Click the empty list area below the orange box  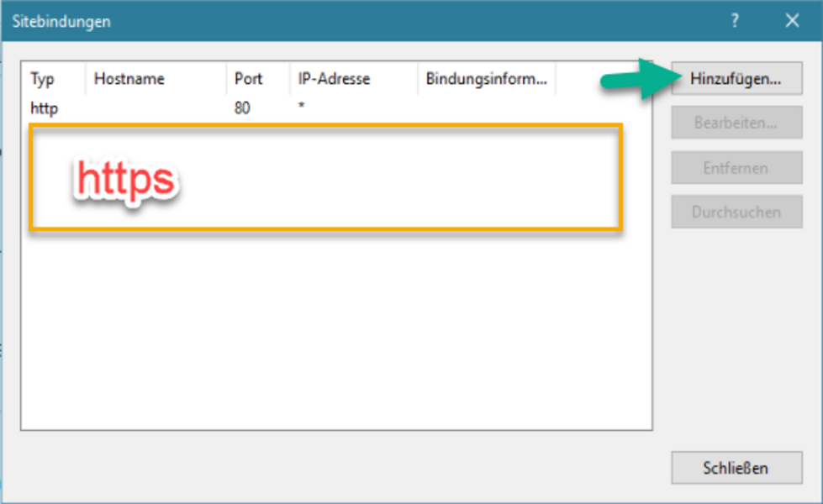click(336, 336)
